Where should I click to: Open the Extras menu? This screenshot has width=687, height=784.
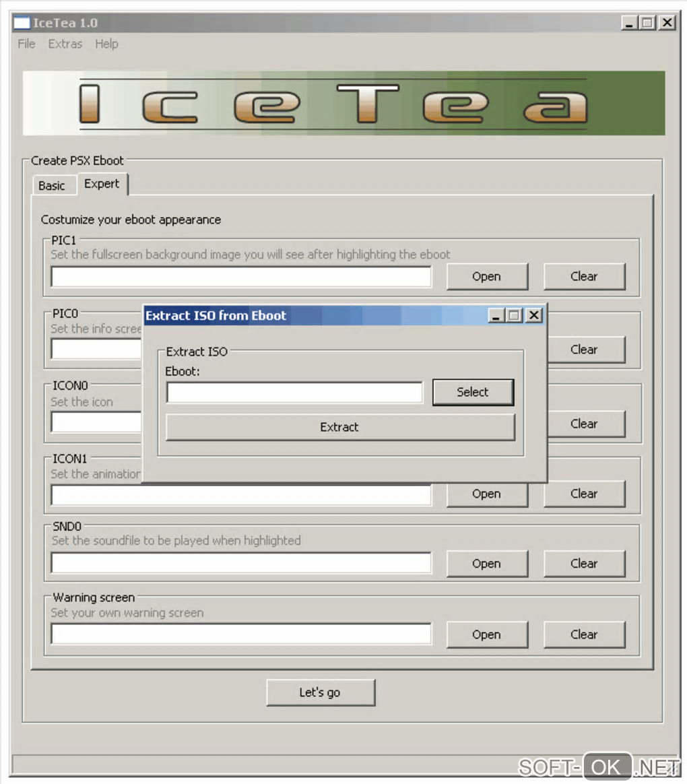click(x=65, y=44)
